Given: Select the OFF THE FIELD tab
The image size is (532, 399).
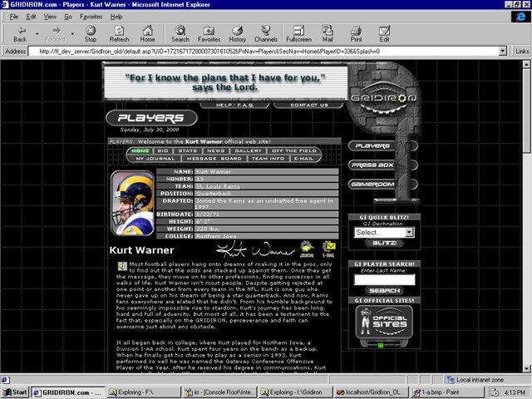Looking at the screenshot, I should [293, 150].
